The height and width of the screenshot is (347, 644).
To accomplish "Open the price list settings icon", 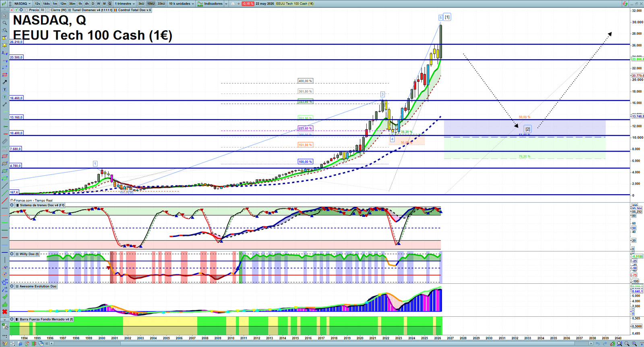I will tap(42, 10).
